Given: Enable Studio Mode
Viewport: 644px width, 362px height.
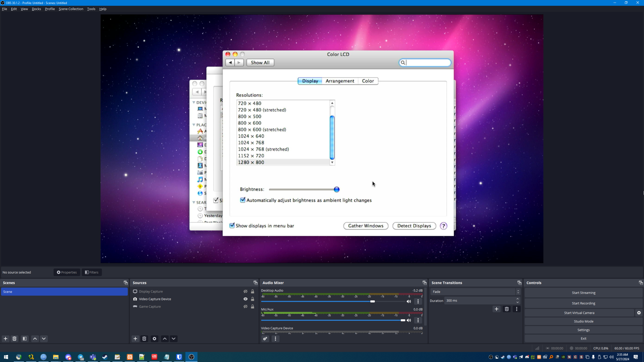Looking at the screenshot, I should point(583,321).
